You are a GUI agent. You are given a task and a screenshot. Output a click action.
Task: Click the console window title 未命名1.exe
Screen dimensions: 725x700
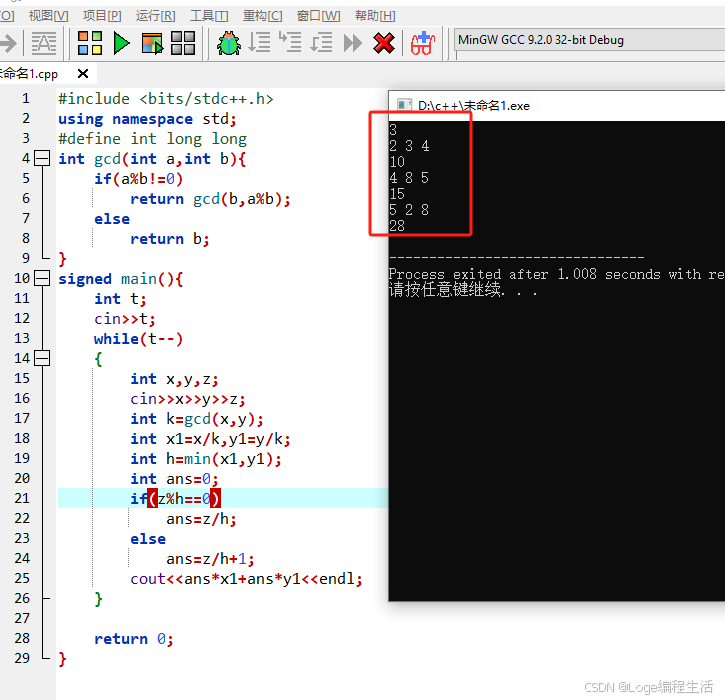474,106
